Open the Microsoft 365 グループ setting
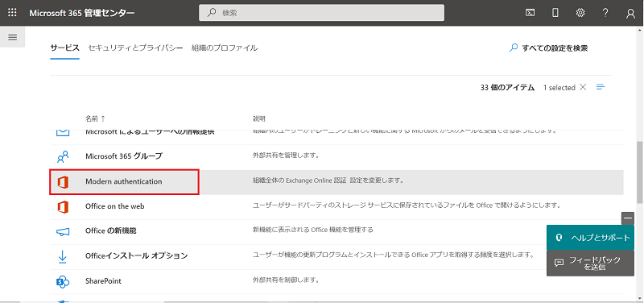The width and height of the screenshot is (644, 303). coord(124,156)
